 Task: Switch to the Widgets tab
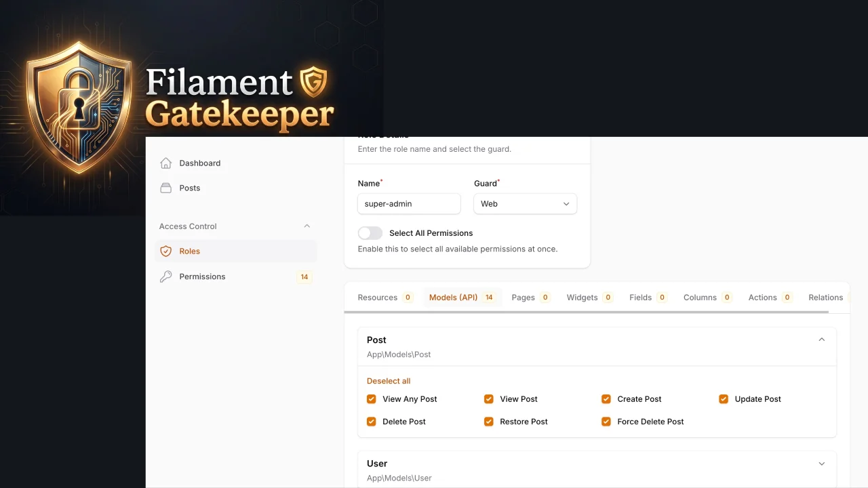(x=590, y=298)
